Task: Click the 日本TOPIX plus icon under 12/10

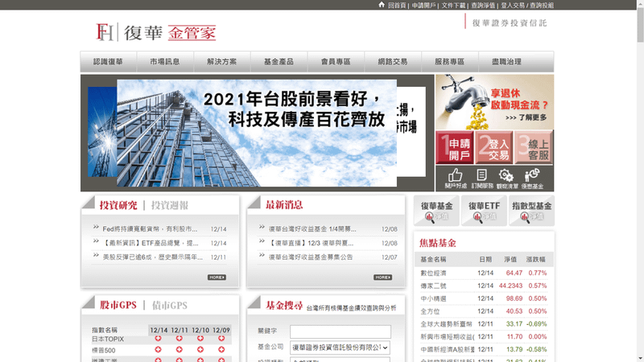Action: (200, 339)
